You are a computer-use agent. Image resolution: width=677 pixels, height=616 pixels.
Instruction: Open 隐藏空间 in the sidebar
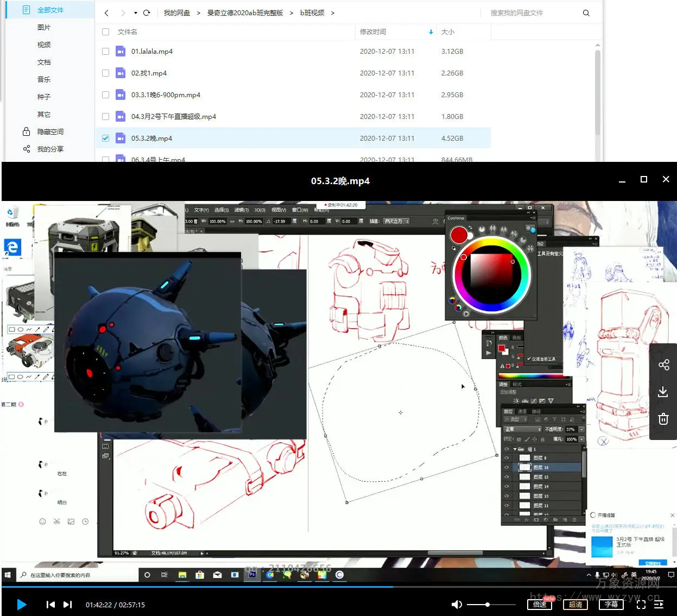tap(50, 132)
